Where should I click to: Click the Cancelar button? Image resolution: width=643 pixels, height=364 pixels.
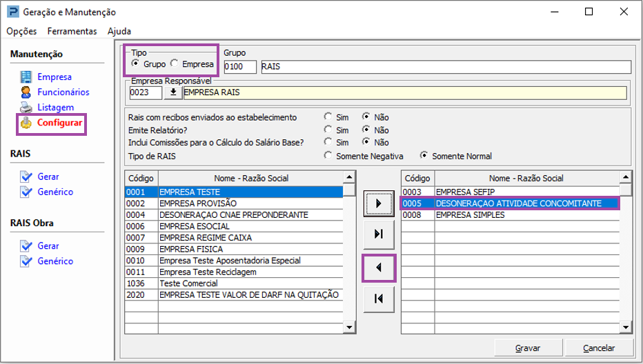(x=599, y=348)
